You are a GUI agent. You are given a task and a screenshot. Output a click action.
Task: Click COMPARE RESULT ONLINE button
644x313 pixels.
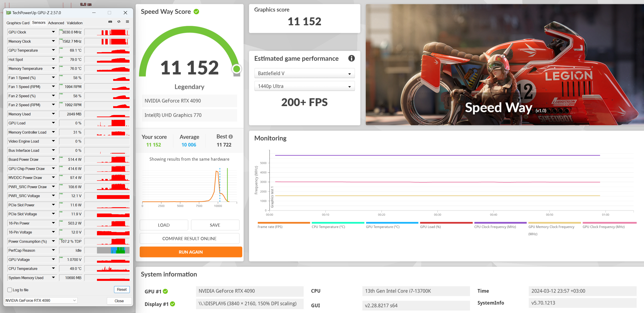189,238
